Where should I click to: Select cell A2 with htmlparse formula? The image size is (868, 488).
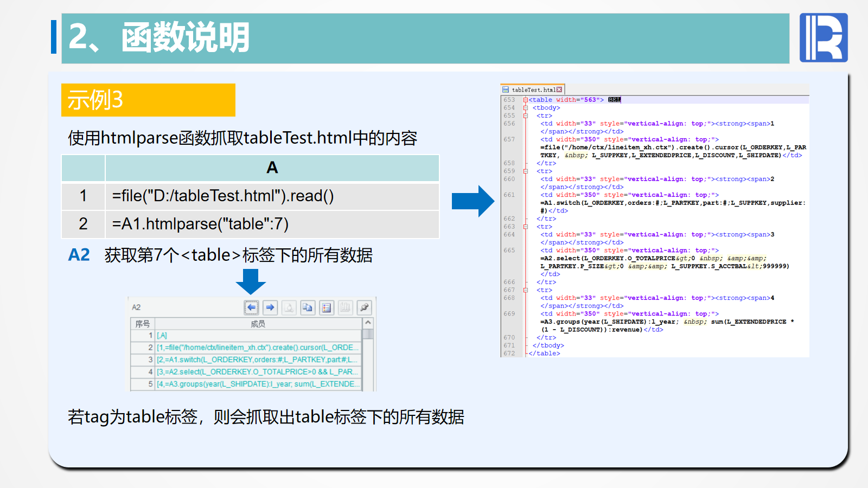click(x=271, y=224)
